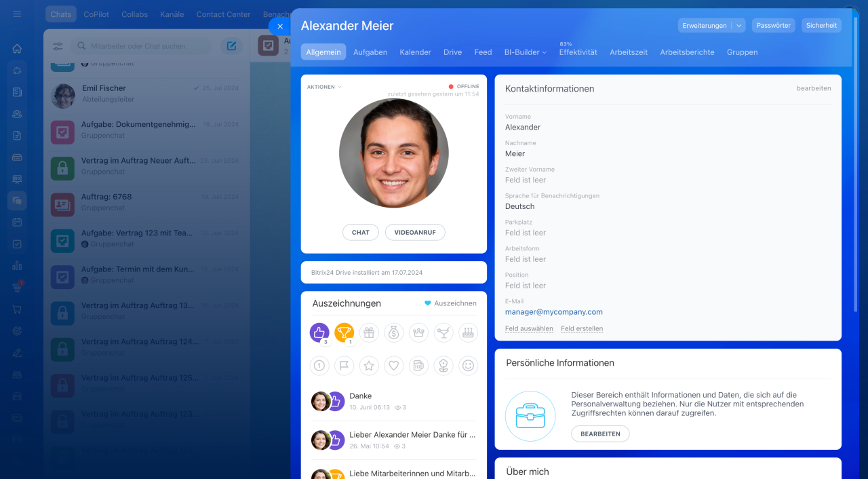Click the gift box award icon
This screenshot has width=868, height=479.
(369, 332)
